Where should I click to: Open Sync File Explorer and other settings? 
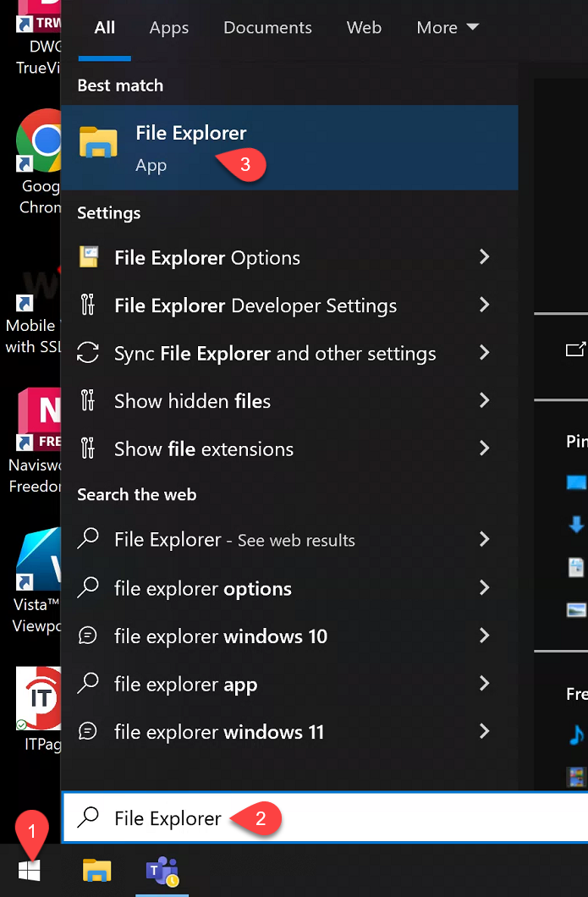pyautogui.click(x=275, y=354)
